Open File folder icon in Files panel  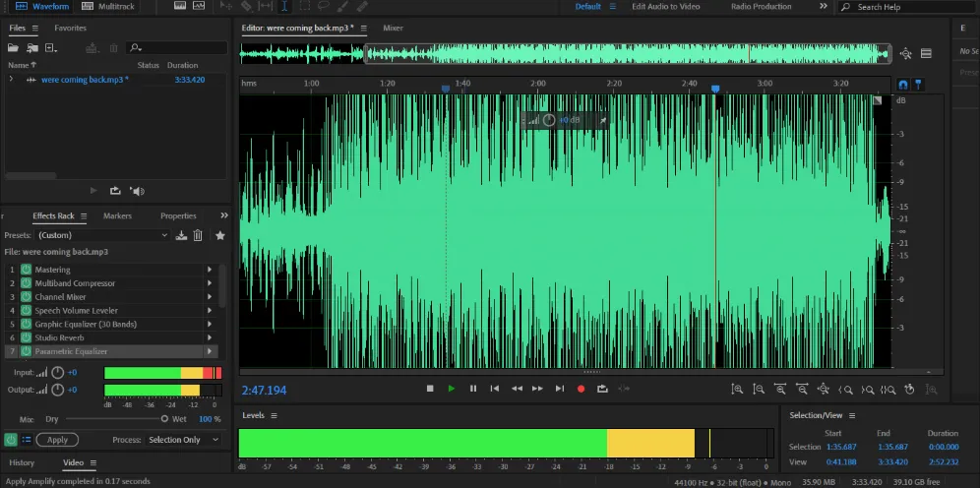tap(14, 47)
